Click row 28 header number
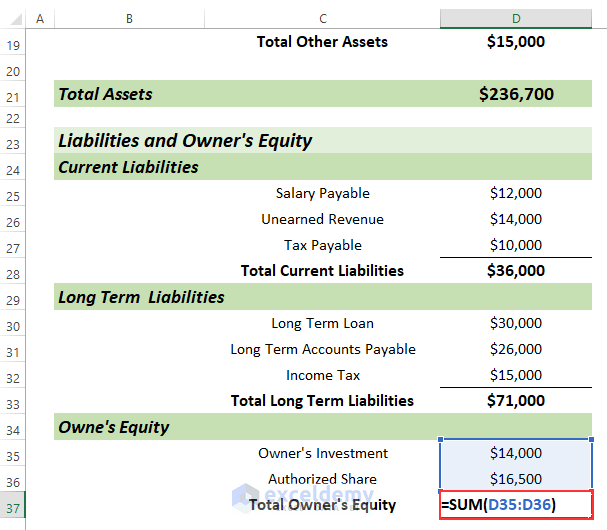The height and width of the screenshot is (530, 607). (x=13, y=272)
